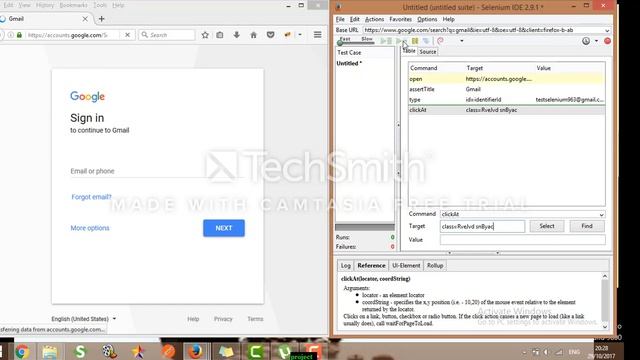This screenshot has width=640, height=360.
Task: Select the 'clickAt' command row
Action: tap(507, 110)
